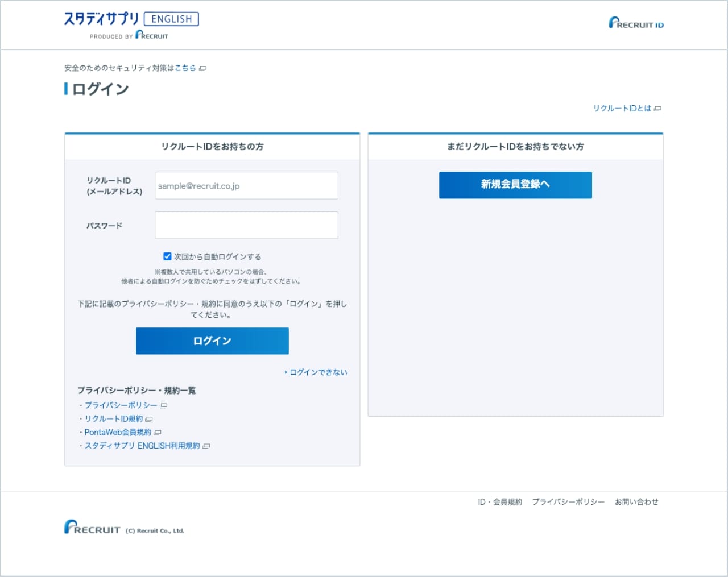This screenshot has width=728, height=577.
Task: Focus the パスワード input field
Action: pos(246,225)
